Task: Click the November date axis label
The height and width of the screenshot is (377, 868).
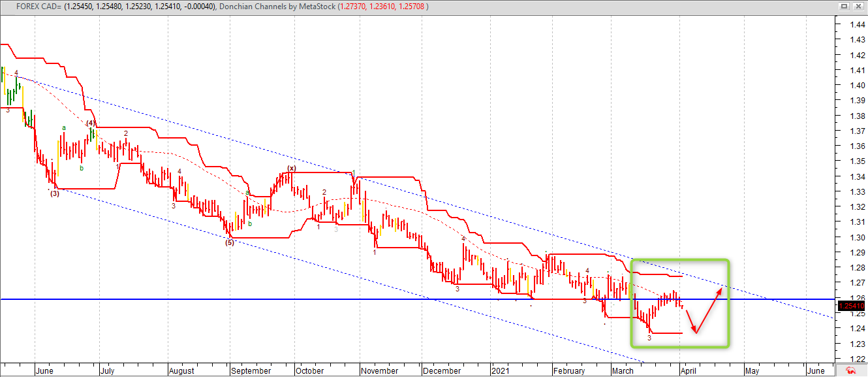Action: [380, 370]
